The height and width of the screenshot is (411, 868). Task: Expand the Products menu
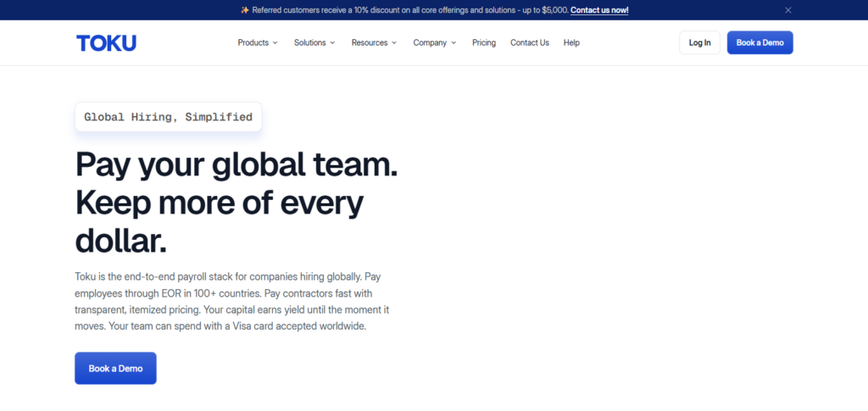coord(258,42)
